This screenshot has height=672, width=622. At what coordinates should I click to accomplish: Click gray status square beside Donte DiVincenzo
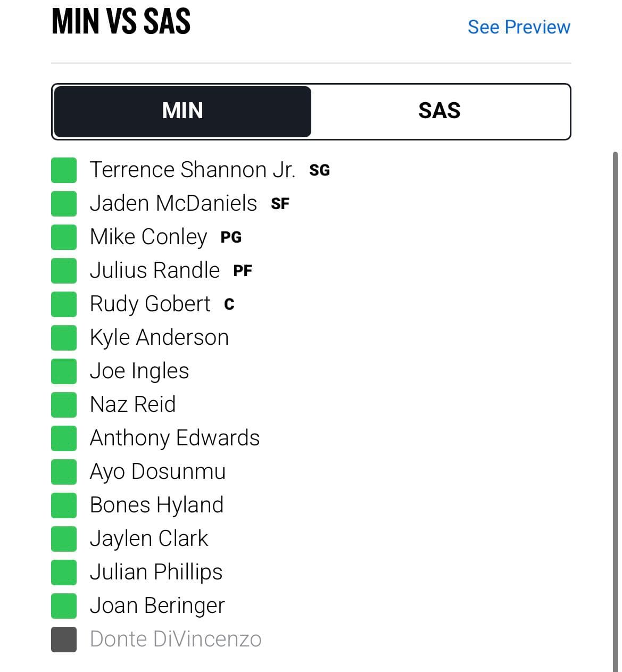pyautogui.click(x=64, y=639)
